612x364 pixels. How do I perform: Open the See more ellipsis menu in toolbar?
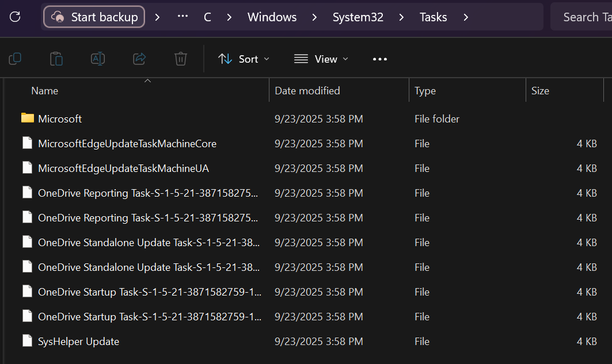[379, 58]
